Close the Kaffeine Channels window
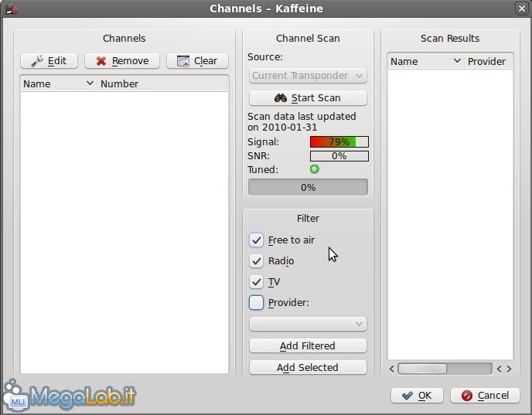532x415 pixels. pyautogui.click(x=521, y=9)
